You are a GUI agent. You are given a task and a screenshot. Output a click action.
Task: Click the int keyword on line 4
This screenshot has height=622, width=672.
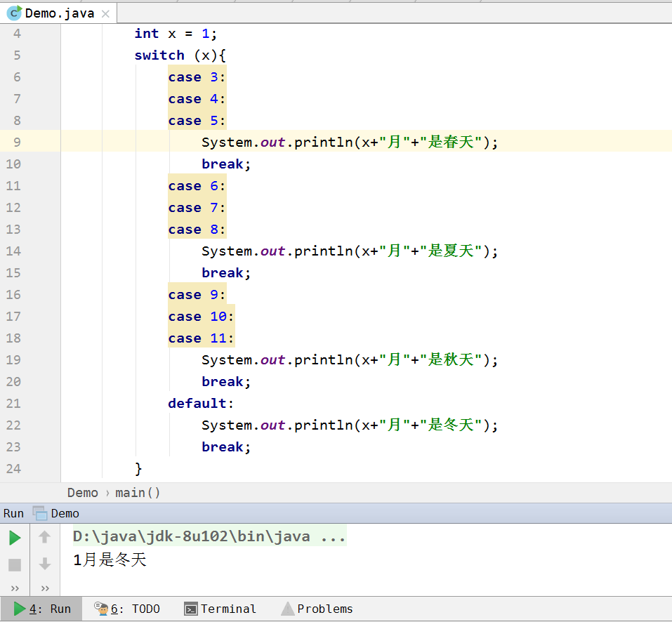(x=147, y=34)
